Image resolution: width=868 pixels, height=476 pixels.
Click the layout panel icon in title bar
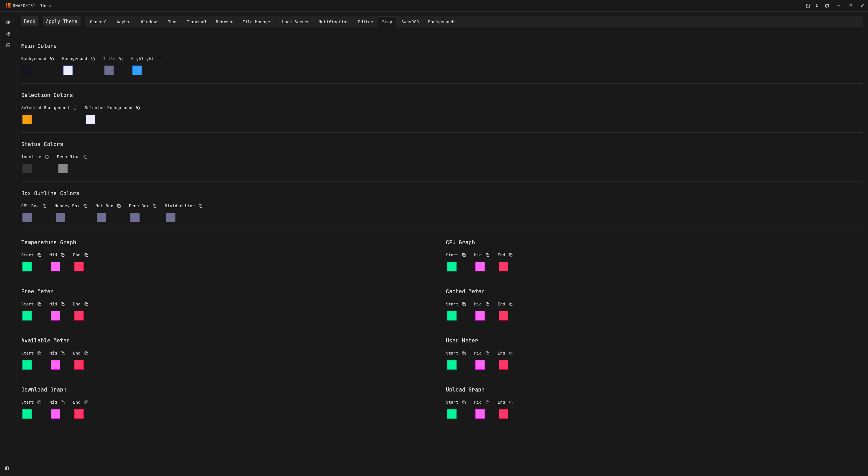tap(808, 6)
